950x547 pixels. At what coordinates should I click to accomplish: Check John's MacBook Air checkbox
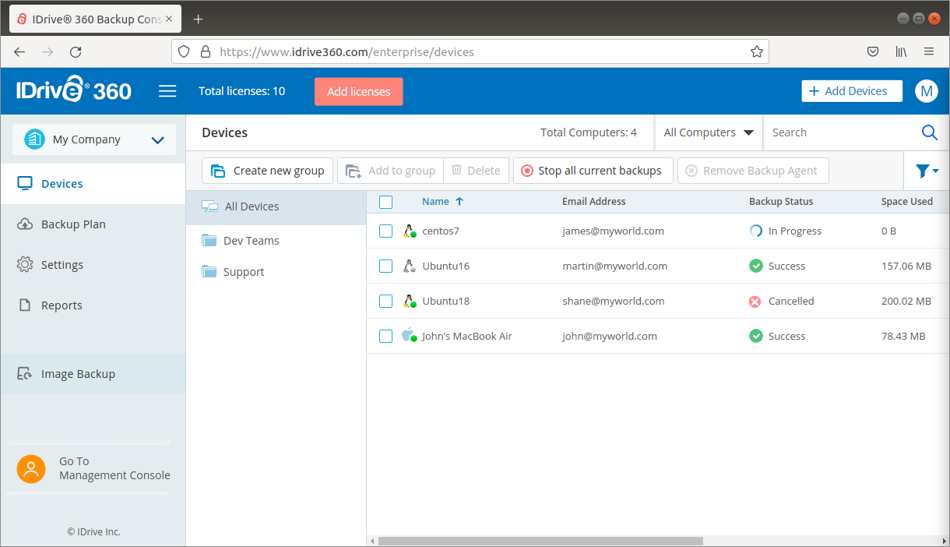tap(385, 336)
